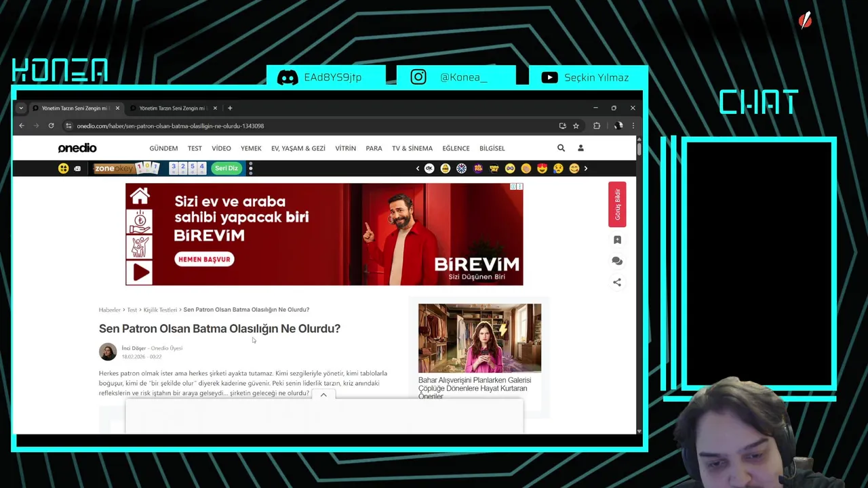The width and height of the screenshot is (868, 488).
Task: Open a new tab with the plus button
Action: 230,108
